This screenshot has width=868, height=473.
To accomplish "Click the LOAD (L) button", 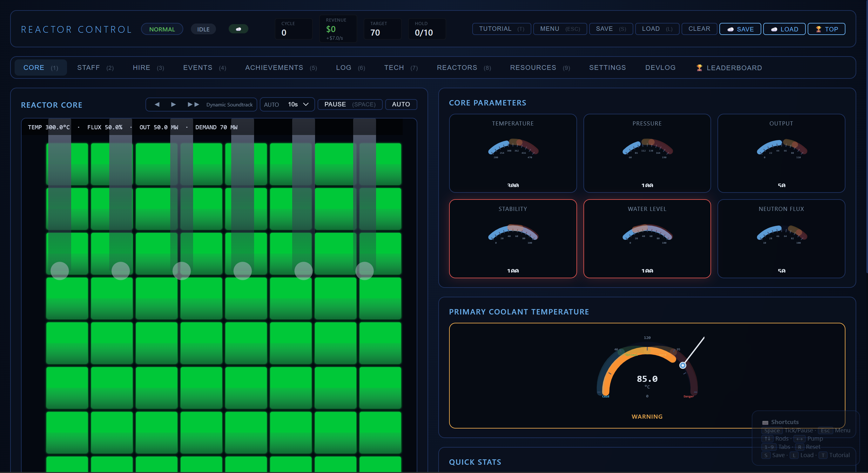I will coord(657,29).
